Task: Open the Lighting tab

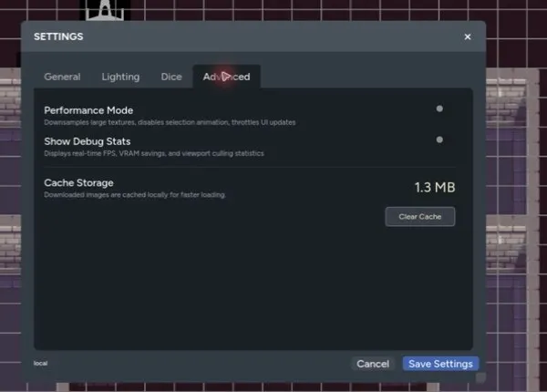Action: (120, 77)
